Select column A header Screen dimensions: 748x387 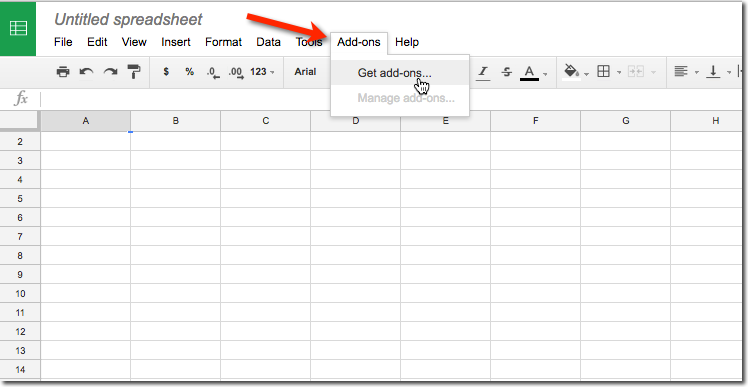[x=85, y=121]
